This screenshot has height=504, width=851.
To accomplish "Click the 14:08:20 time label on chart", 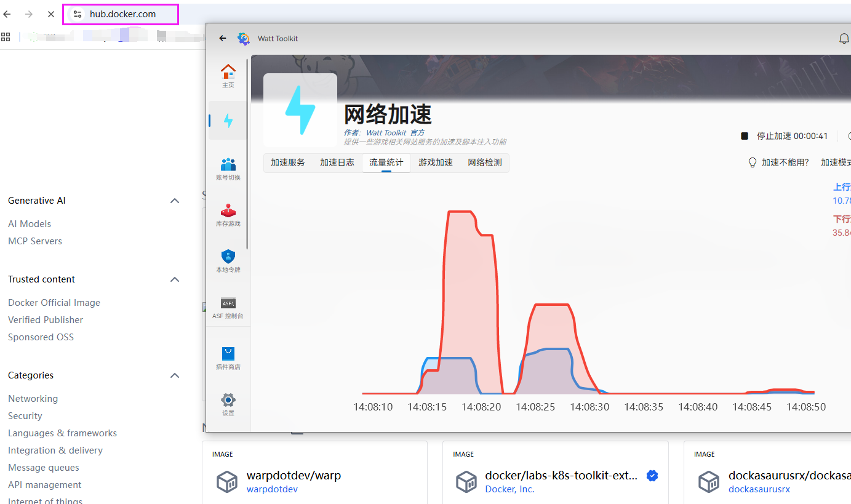I will pos(481,407).
